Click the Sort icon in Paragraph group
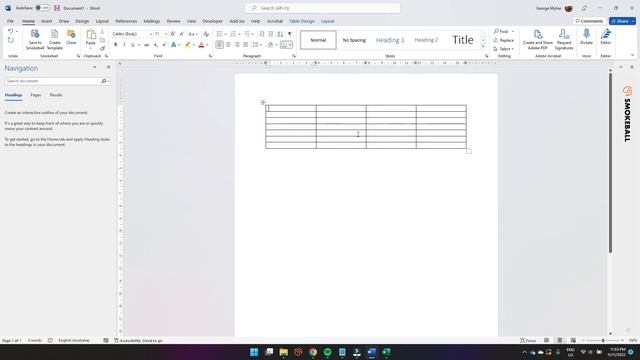 click(x=280, y=34)
